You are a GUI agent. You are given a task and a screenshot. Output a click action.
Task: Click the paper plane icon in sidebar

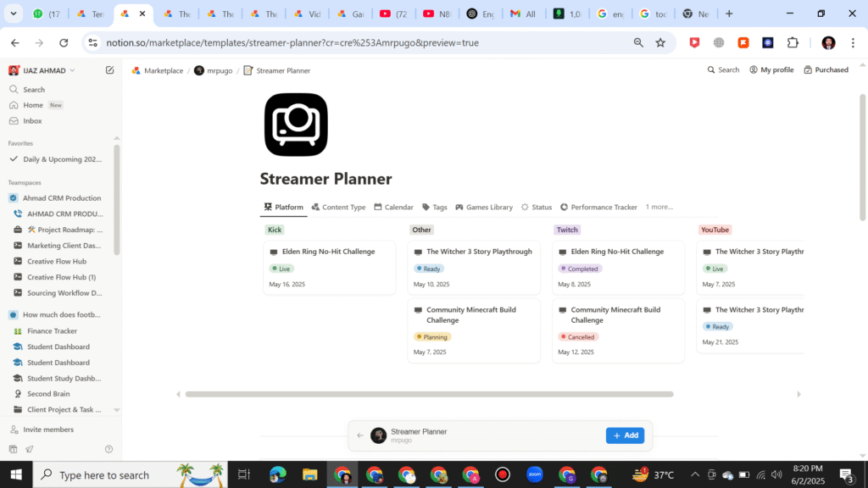(x=30, y=449)
